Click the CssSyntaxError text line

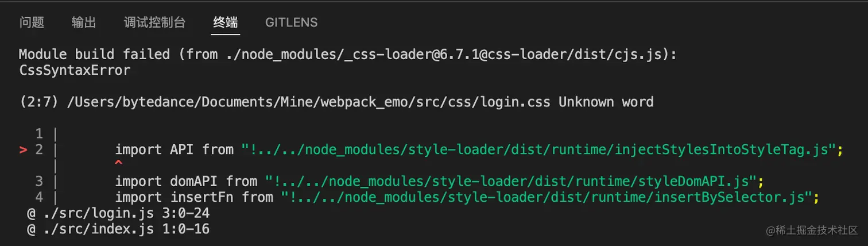[x=75, y=71]
